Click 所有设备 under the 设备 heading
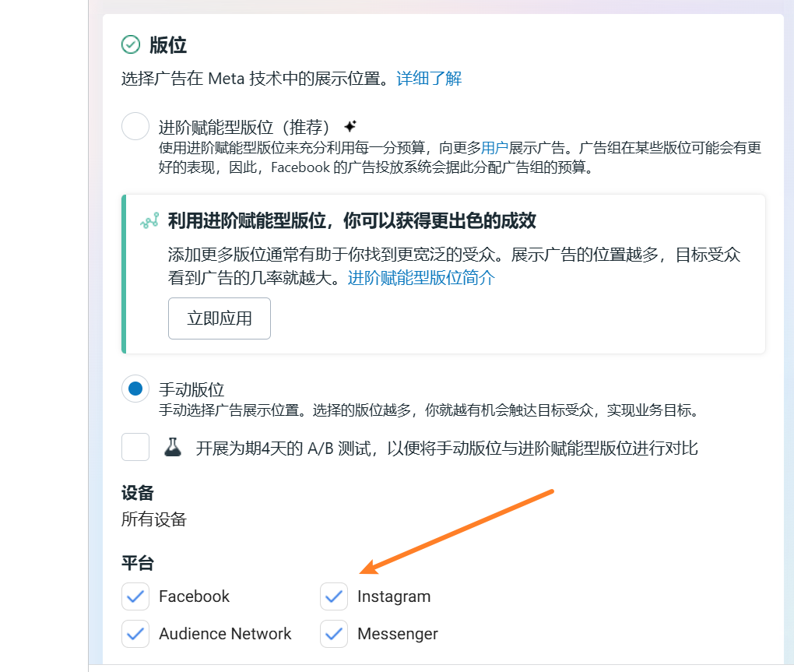 coord(154,519)
